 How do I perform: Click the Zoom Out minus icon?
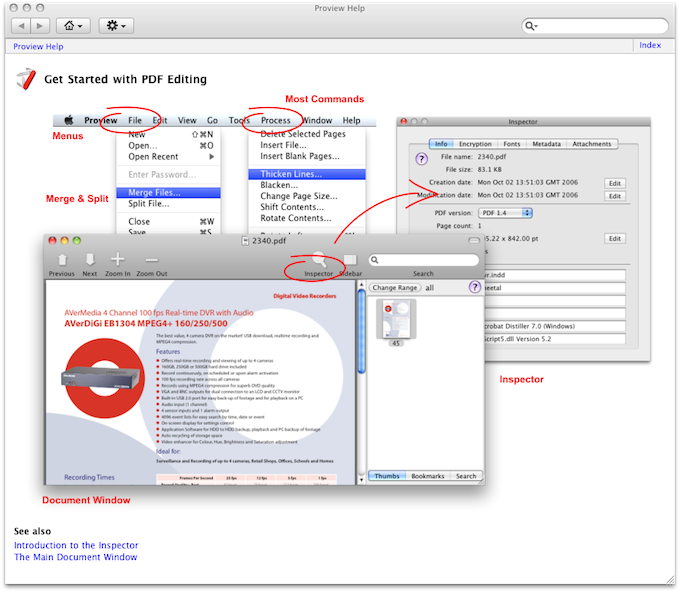click(152, 259)
